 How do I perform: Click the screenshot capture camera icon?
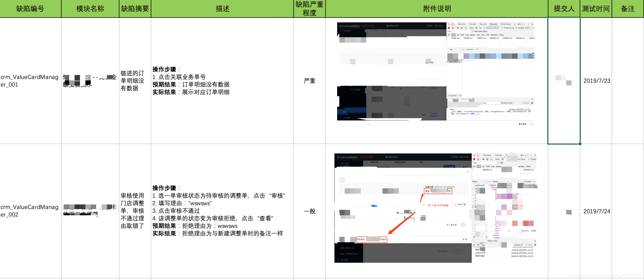(458, 28)
